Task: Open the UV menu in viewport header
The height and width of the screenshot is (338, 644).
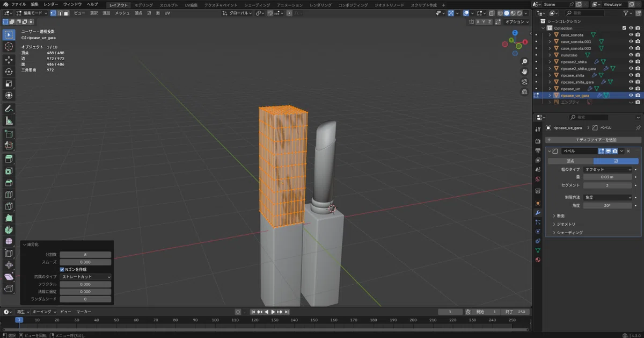Action: [167, 13]
